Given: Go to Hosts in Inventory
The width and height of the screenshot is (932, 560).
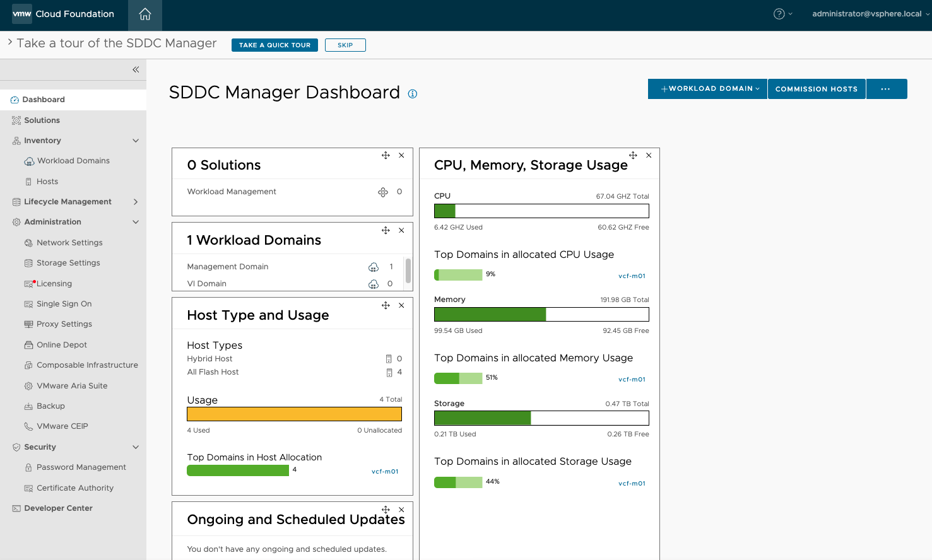Looking at the screenshot, I should 47,182.
